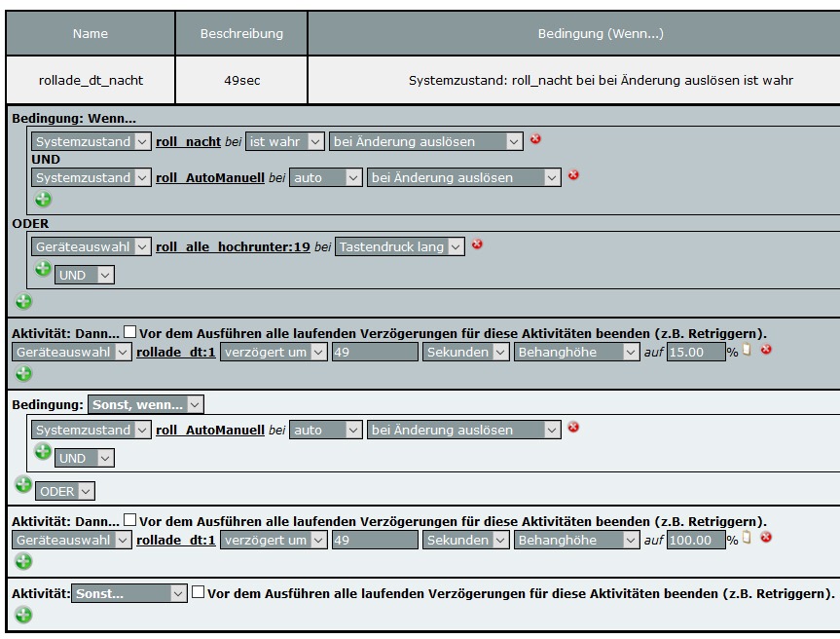Image resolution: width=840 pixels, height=639 pixels.
Task: Add an activity in the Sonst... section
Action: pyautogui.click(x=23, y=615)
